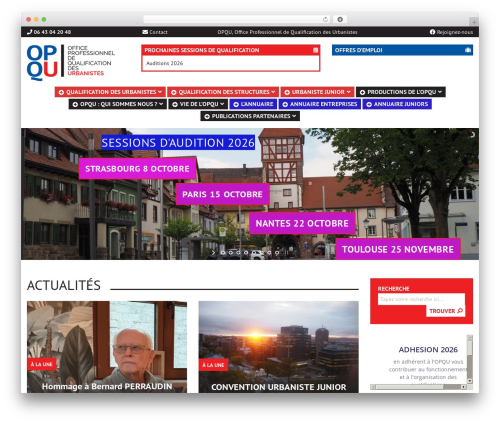Expand Productions de l'OPQU dropdown arrow
Viewport: 500px width, 423px height.
[x=440, y=92]
